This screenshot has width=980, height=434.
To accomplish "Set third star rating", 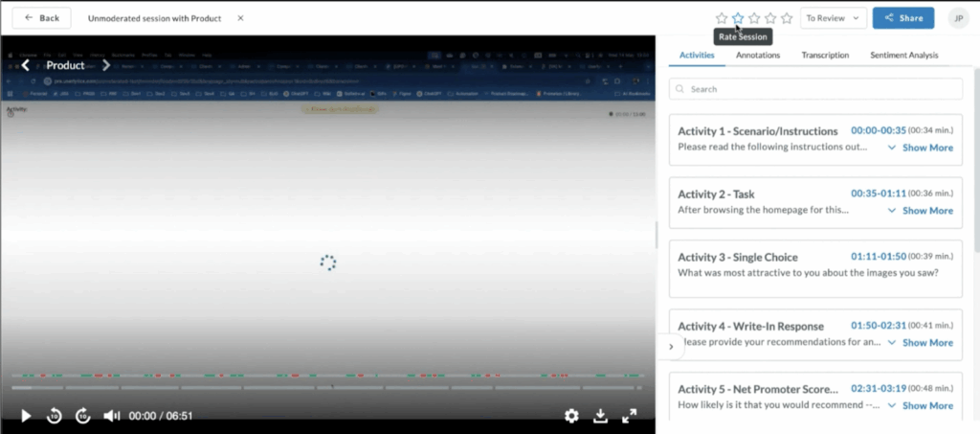I will (x=754, y=18).
